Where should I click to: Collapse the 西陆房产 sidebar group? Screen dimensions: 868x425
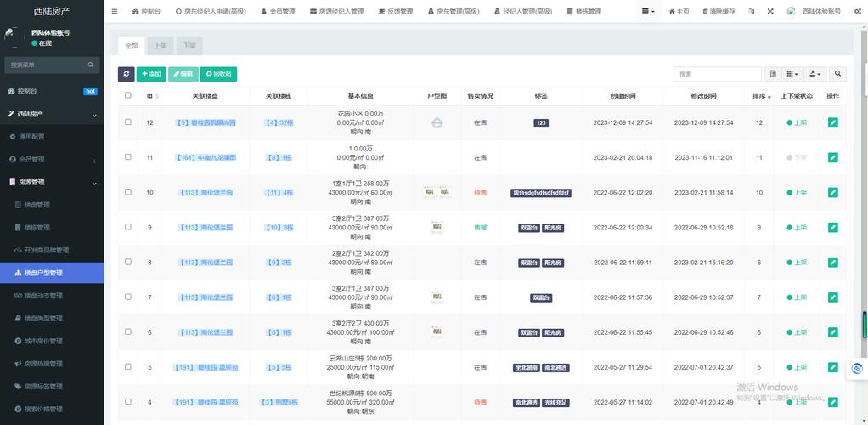coord(52,114)
